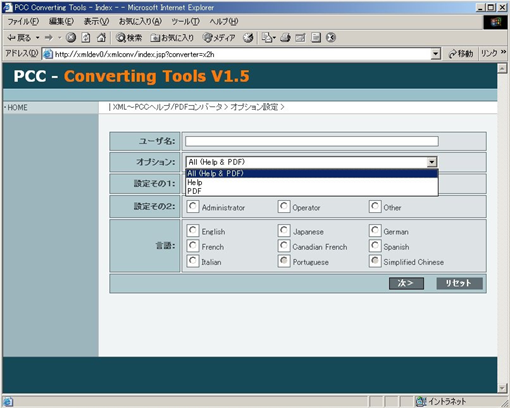
Task: Open the History toolbar icon
Action: (248, 38)
